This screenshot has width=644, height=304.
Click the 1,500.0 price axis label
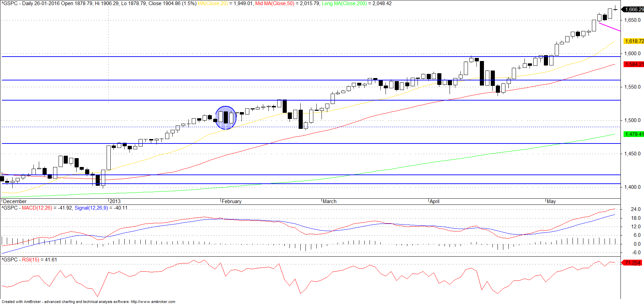coord(632,120)
